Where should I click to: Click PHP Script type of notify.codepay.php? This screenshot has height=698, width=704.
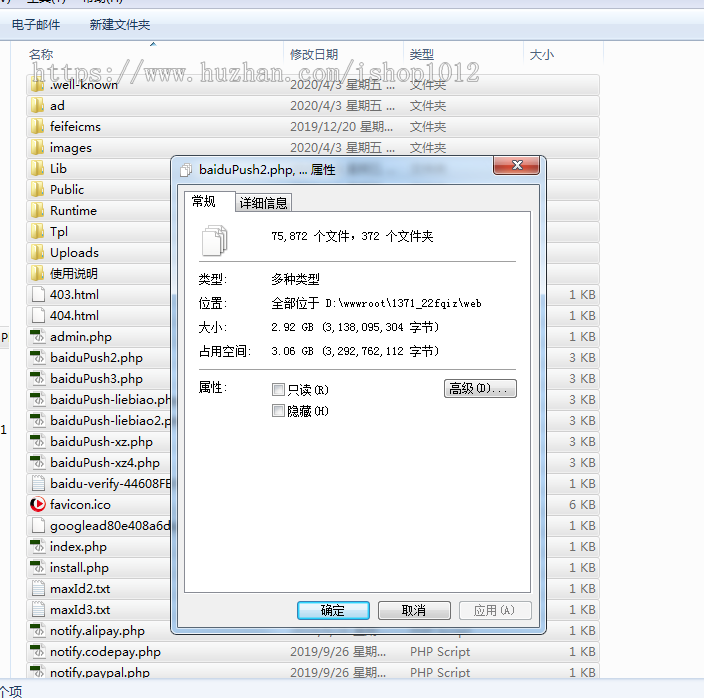pyautogui.click(x=440, y=652)
